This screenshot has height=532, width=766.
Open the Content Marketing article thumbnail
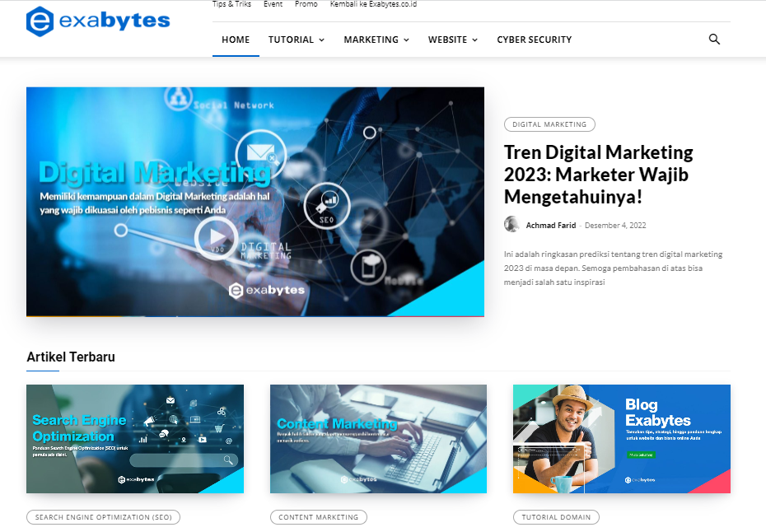point(378,439)
